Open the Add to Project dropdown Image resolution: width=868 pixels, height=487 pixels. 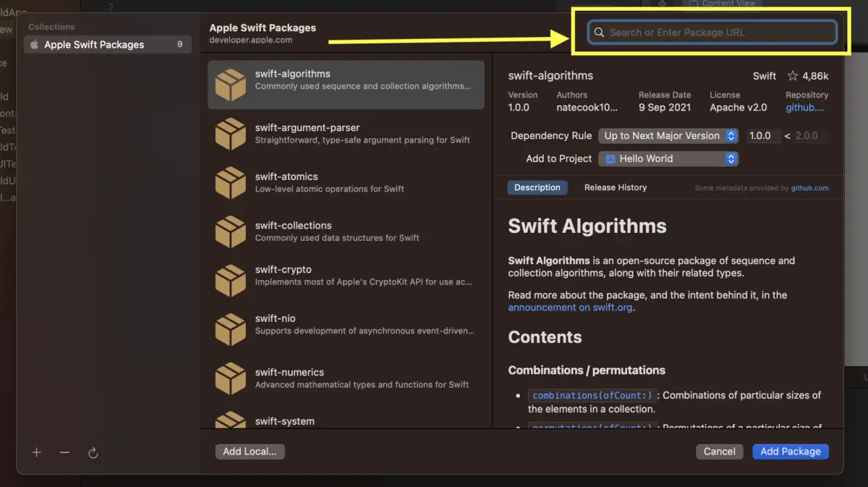point(668,158)
